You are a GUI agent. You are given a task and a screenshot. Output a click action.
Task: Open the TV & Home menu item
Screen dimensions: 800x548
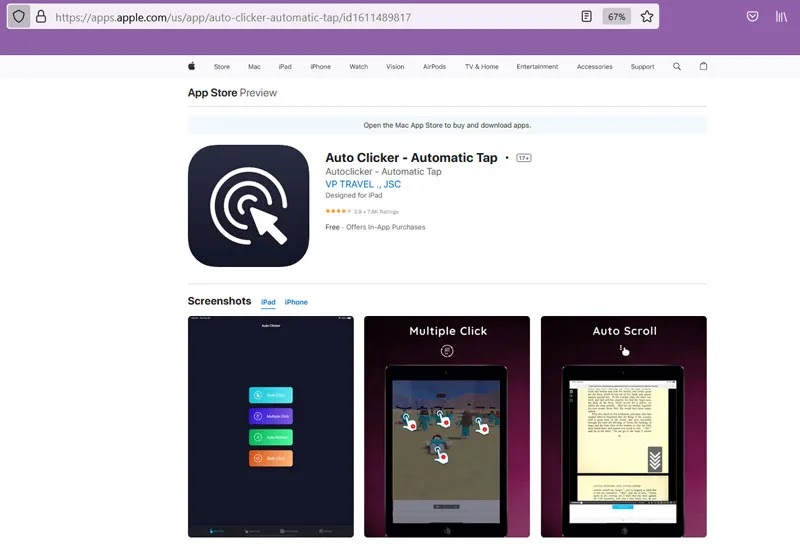[x=482, y=66]
